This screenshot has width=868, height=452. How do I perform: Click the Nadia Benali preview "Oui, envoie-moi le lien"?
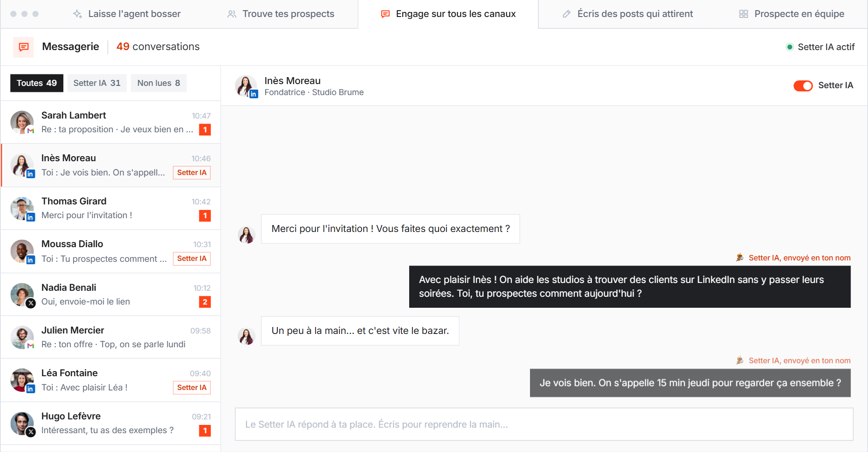pos(85,302)
